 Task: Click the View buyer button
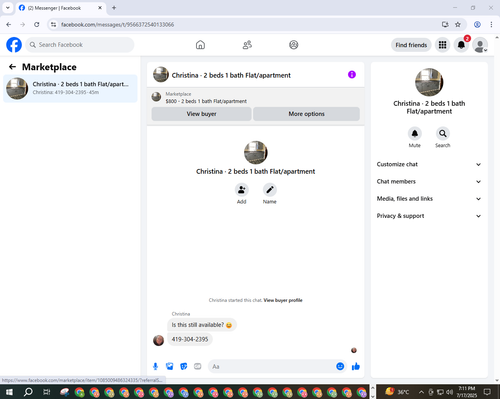pos(201,114)
